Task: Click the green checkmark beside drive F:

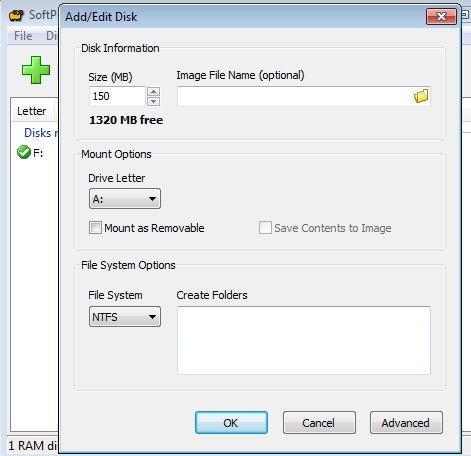Action: pos(24,152)
